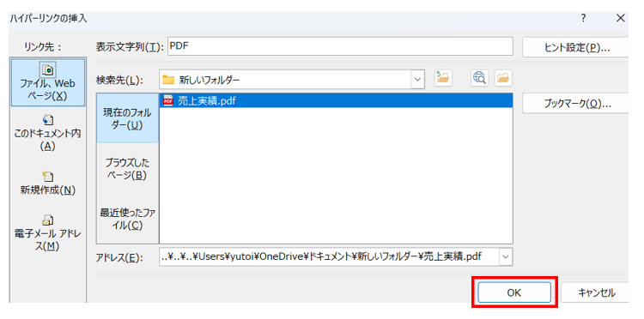
Task: Click the help question mark button
Action: pyautogui.click(x=583, y=19)
